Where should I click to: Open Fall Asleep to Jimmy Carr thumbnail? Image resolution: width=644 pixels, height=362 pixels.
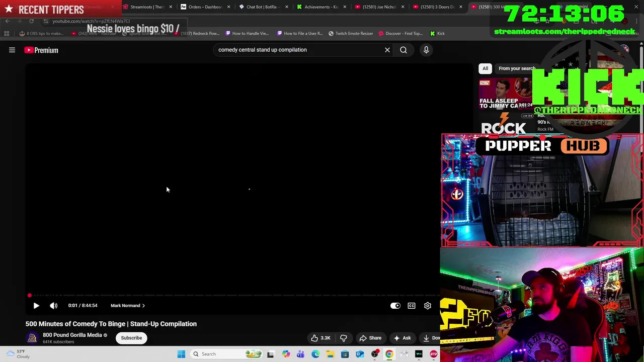505,94
